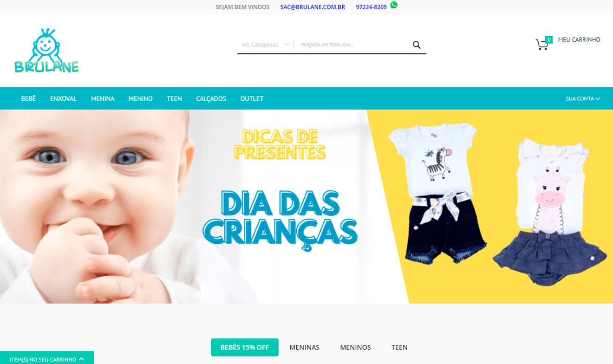Click the sac@brulane.com.br email link
The width and height of the screenshot is (613, 364).
[x=313, y=7]
